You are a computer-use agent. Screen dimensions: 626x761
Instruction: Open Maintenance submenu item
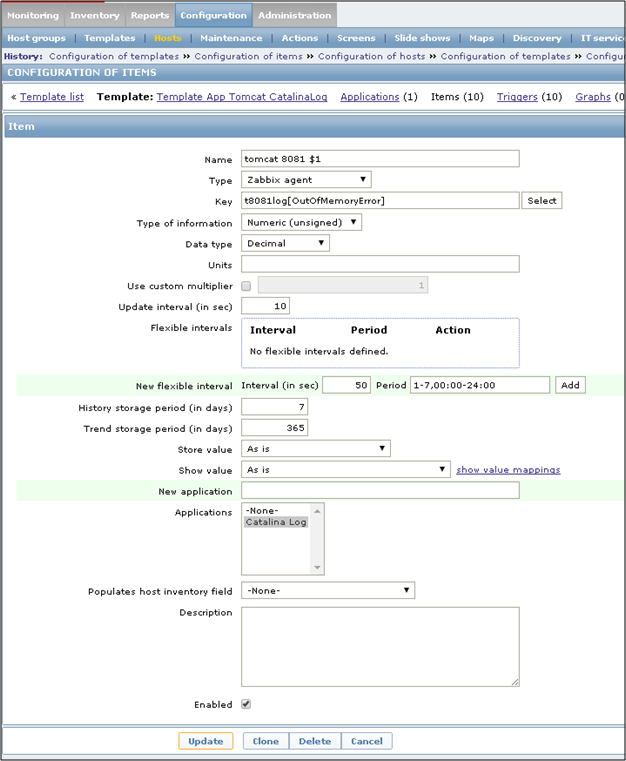click(231, 38)
